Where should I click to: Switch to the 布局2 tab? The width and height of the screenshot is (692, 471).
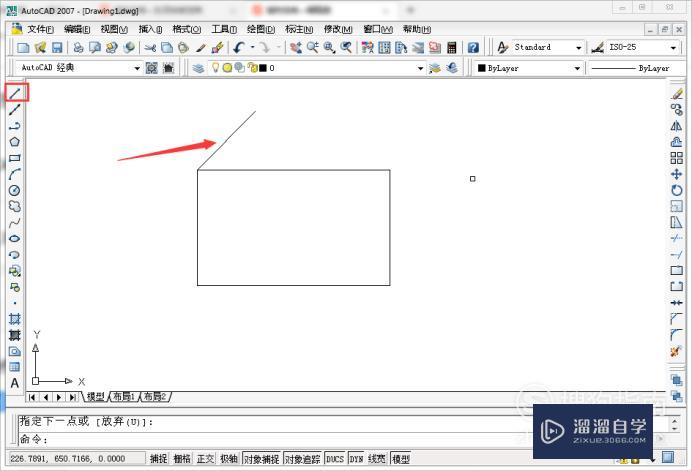pyautogui.click(x=155, y=396)
